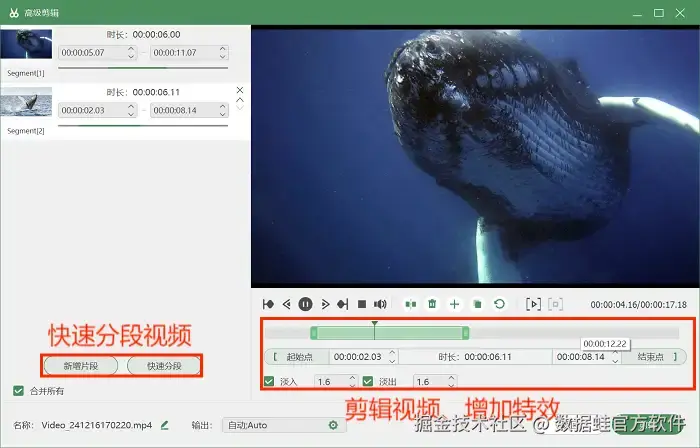Uncheck the 合并所有 merge all checkbox
700x448 pixels.
point(18,391)
